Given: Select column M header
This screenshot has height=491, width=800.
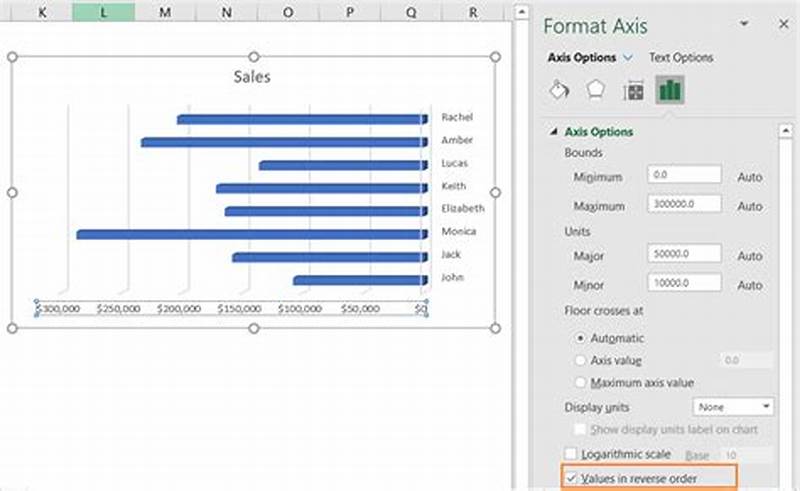Looking at the screenshot, I should [165, 12].
